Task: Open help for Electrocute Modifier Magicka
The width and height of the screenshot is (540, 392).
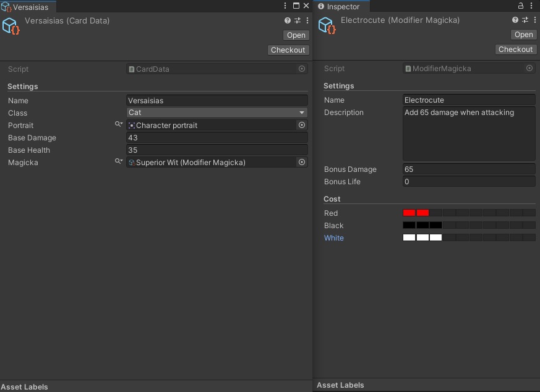Action: (515, 20)
